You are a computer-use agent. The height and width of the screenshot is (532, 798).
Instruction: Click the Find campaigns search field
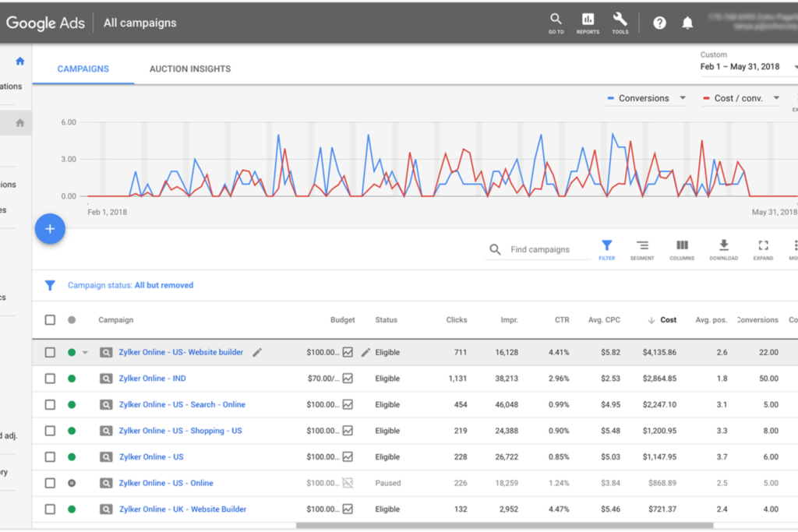(547, 250)
